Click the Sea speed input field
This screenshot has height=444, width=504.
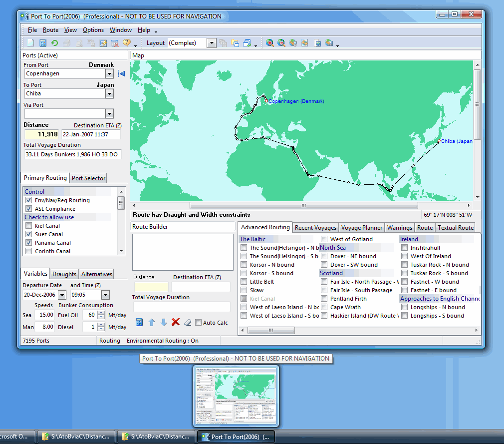tap(44, 315)
